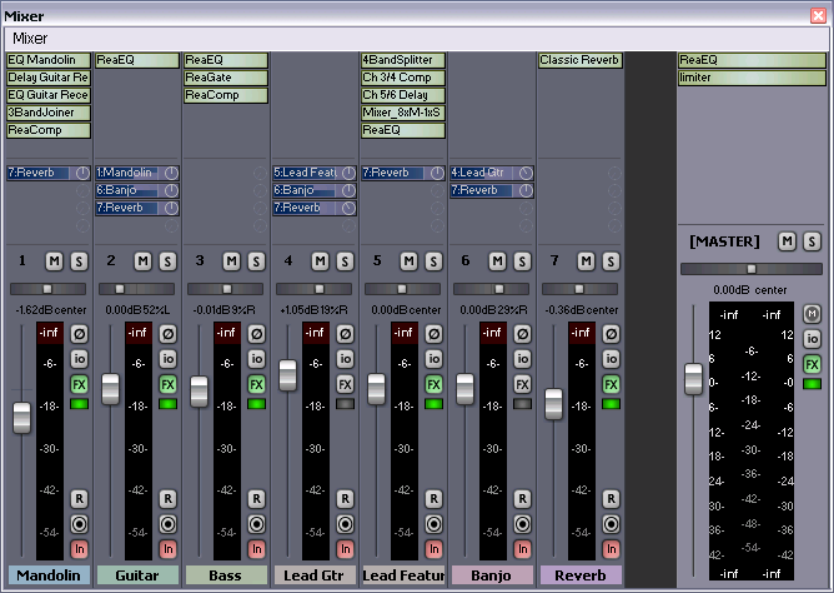Open FX chain for Lead Gtr track
This screenshot has height=593, width=834.
pyautogui.click(x=345, y=384)
